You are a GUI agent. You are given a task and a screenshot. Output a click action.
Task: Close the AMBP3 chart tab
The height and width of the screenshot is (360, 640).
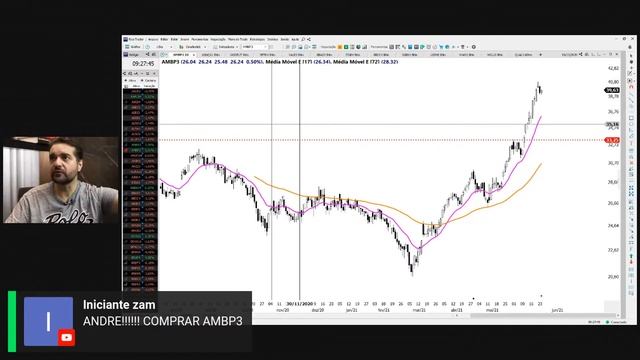(194, 55)
